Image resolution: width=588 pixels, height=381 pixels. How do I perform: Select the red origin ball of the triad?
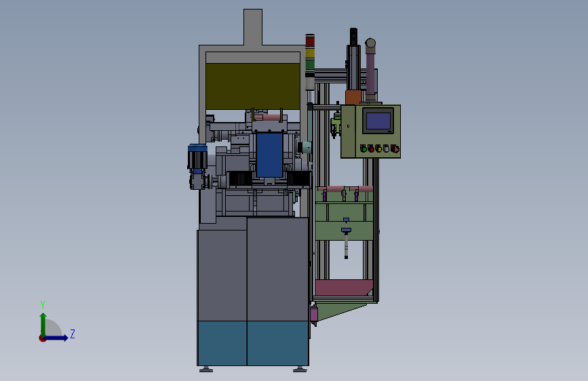coord(42,338)
